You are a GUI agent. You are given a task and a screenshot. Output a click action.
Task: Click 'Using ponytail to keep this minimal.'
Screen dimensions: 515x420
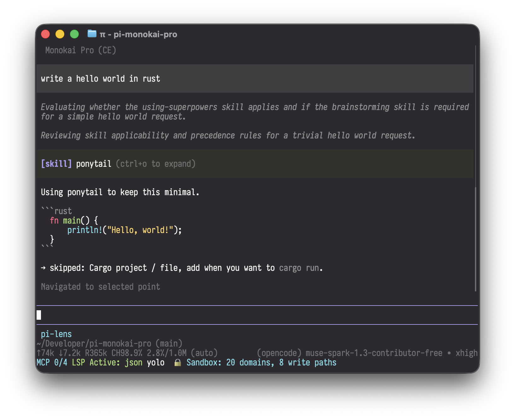(x=120, y=192)
